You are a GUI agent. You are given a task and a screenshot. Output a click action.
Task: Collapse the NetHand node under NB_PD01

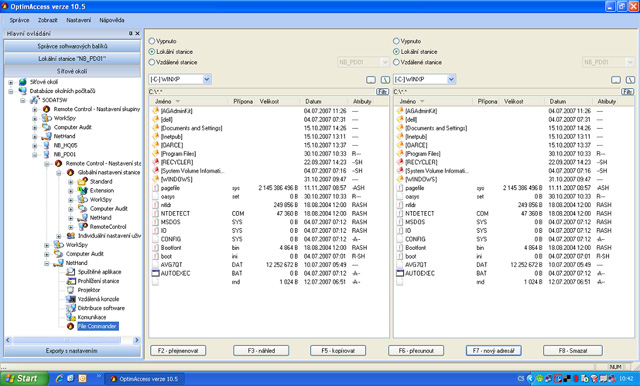pyautogui.click(x=47, y=263)
